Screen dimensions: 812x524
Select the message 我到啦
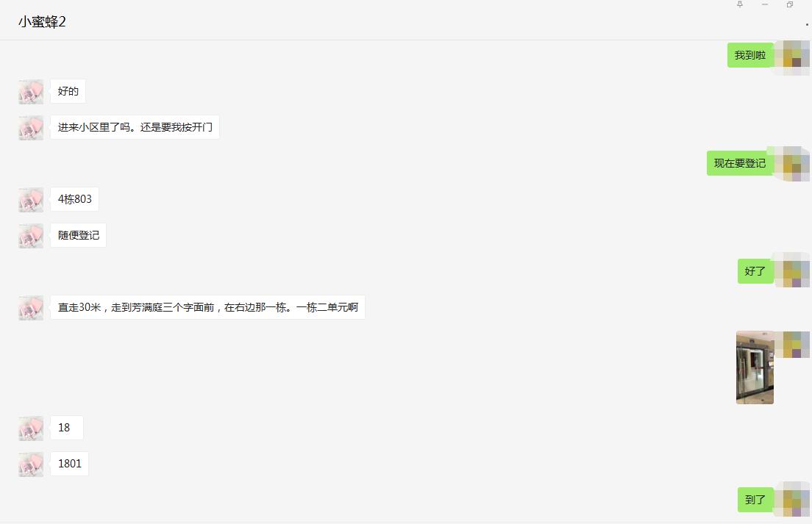(750, 55)
